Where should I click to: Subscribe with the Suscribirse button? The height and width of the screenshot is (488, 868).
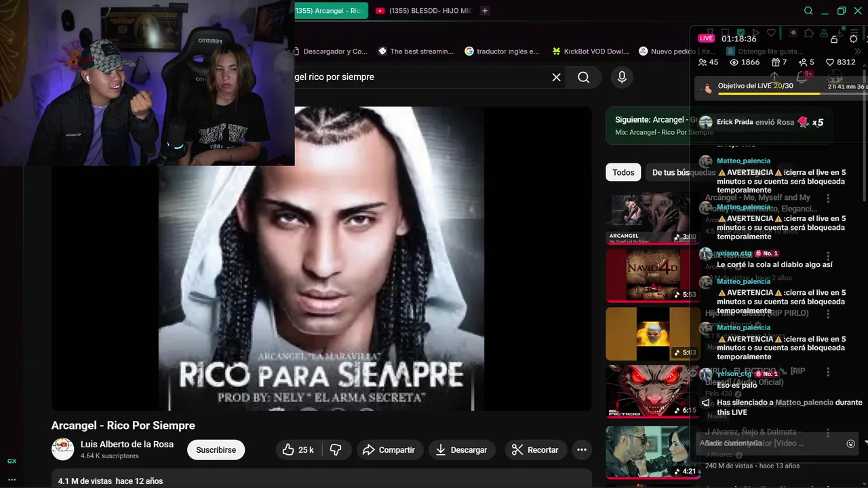pyautogui.click(x=216, y=450)
